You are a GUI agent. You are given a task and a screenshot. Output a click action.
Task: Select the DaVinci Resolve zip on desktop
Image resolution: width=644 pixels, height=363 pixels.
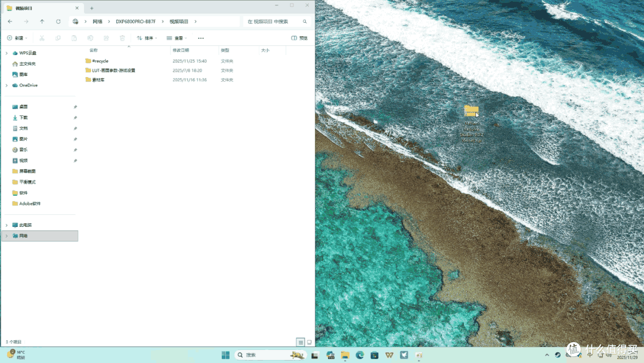coord(472,124)
